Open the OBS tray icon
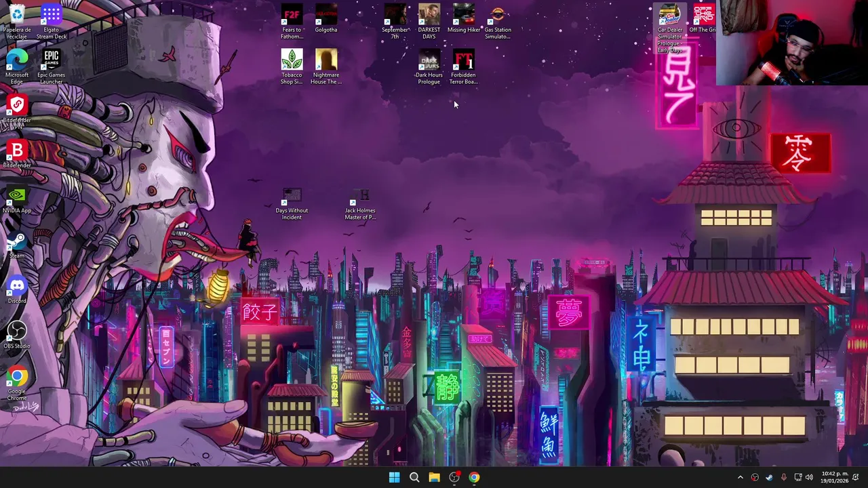Screen dimensions: 868x488 tap(755, 477)
